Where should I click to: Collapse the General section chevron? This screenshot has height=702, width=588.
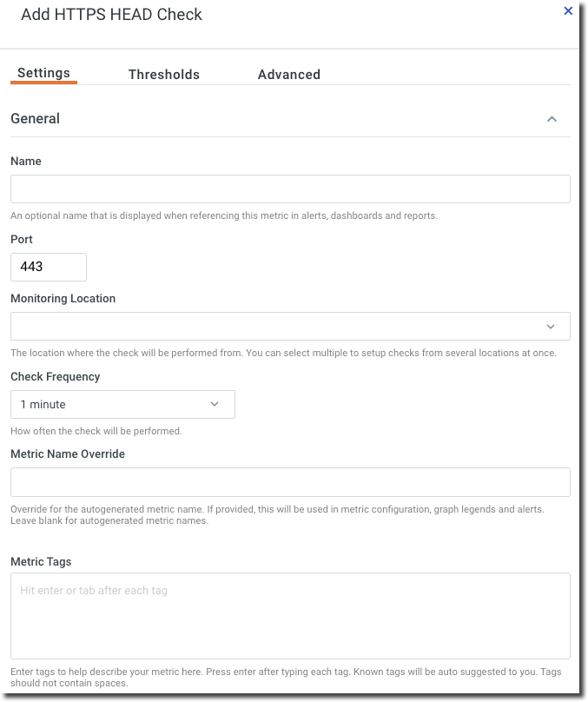tap(552, 119)
